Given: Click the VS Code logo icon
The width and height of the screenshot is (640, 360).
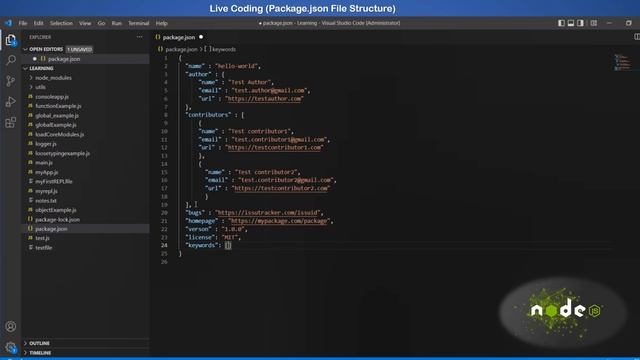Looking at the screenshot, I should (8, 23).
